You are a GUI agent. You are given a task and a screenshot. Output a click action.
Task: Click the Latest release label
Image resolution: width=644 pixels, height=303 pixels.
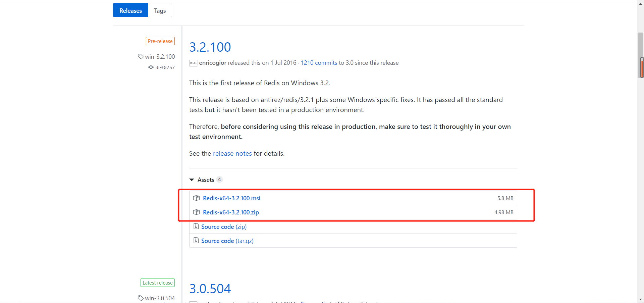point(158,283)
